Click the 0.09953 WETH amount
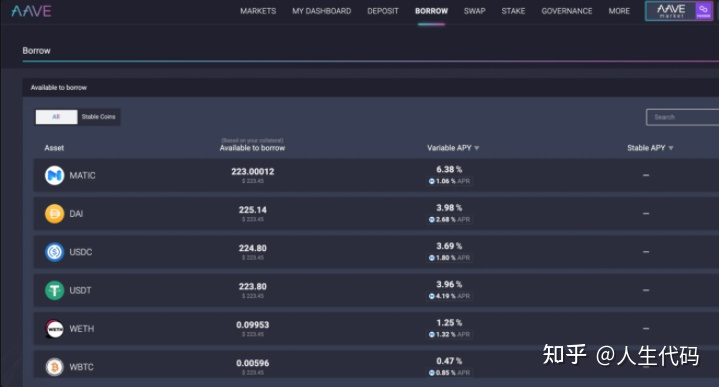This screenshot has width=719, height=387. tap(253, 325)
